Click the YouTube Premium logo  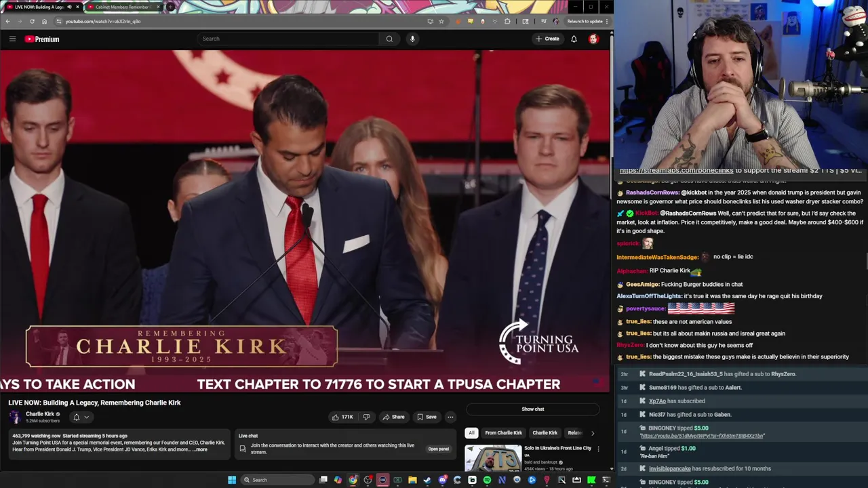coord(42,39)
